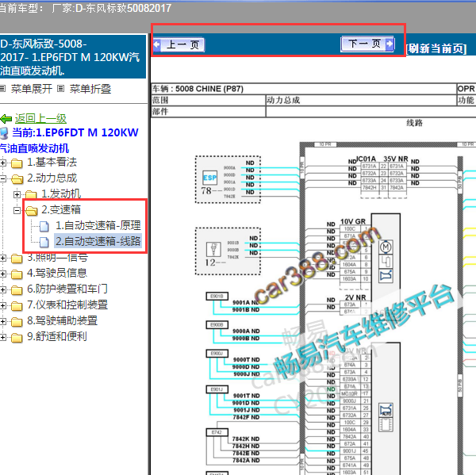Expand the 6.防护装置和车门 tree node

tap(2, 290)
